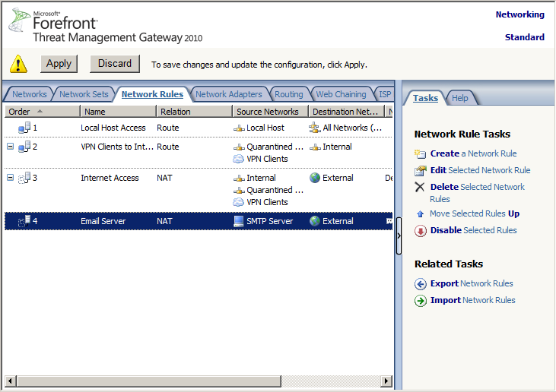Click the rule icon for order 3
Viewport: 556px width, 392px height.
click(24, 178)
